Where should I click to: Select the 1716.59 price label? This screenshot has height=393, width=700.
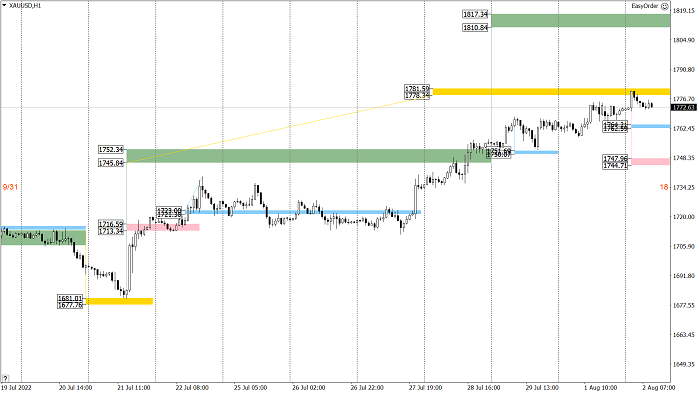pyautogui.click(x=111, y=224)
